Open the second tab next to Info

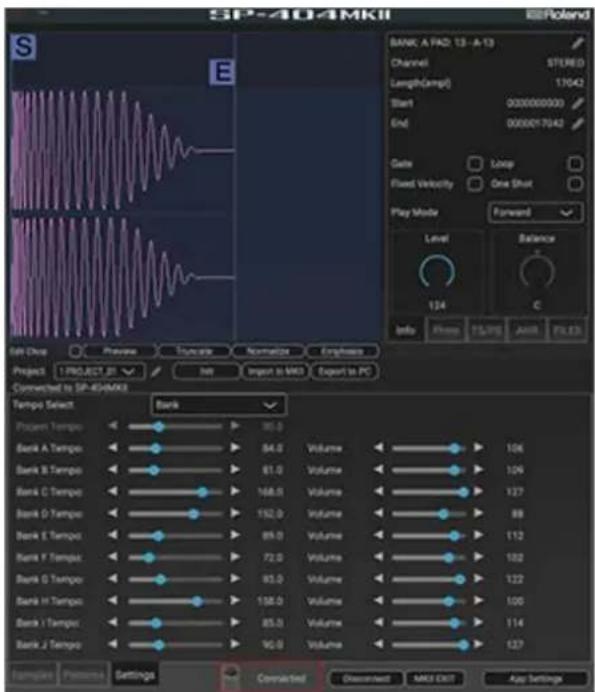click(446, 330)
